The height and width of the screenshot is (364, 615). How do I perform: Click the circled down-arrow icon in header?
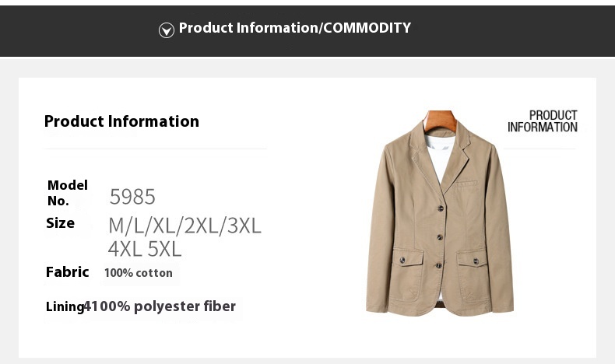coord(166,30)
